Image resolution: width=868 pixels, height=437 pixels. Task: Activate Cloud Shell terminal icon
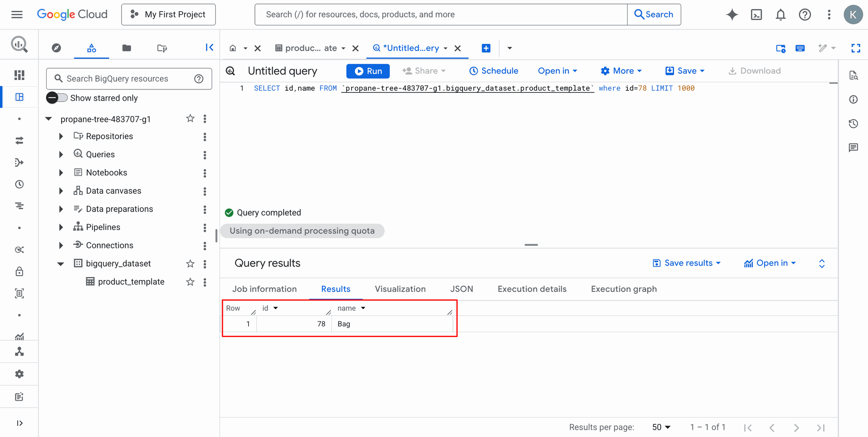[x=756, y=14]
